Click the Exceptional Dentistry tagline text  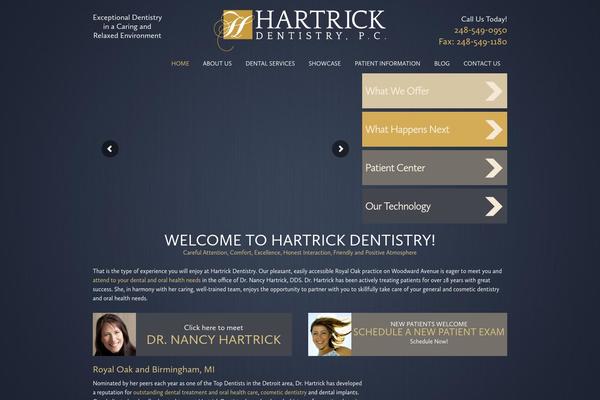point(127,26)
